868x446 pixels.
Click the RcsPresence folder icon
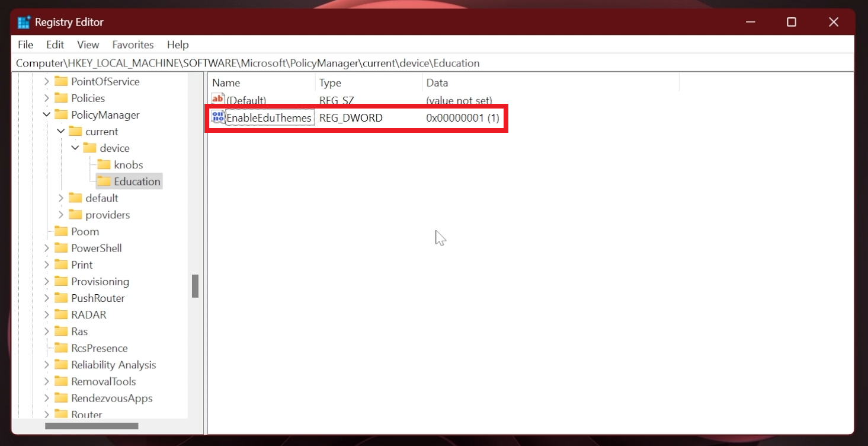point(63,348)
